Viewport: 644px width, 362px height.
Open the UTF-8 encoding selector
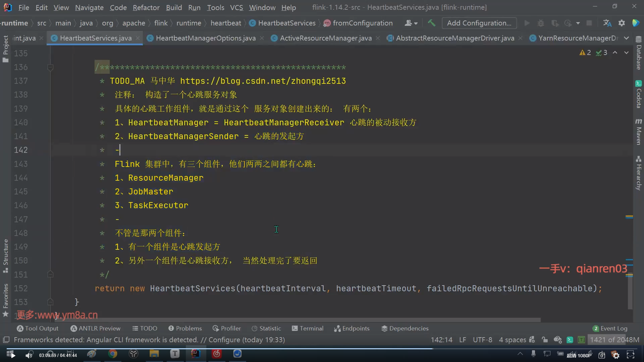click(482, 340)
